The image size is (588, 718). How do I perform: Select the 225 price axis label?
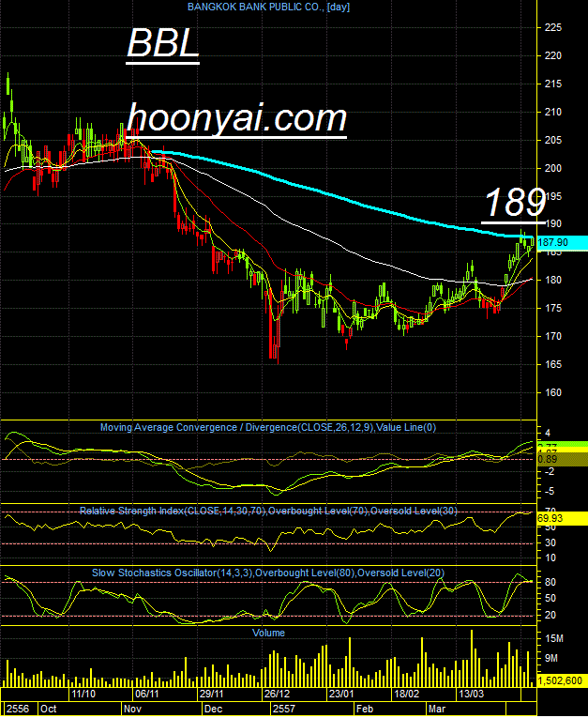pos(552,28)
